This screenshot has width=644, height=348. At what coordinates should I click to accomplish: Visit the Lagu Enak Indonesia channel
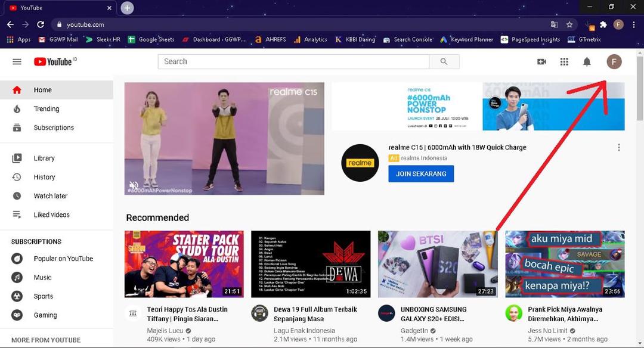coord(304,330)
